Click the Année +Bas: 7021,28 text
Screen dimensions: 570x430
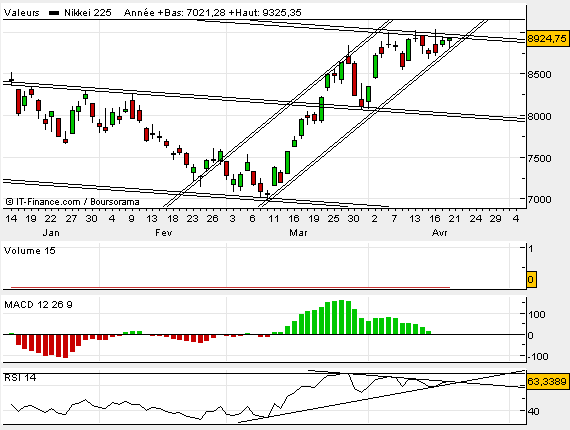click(175, 13)
